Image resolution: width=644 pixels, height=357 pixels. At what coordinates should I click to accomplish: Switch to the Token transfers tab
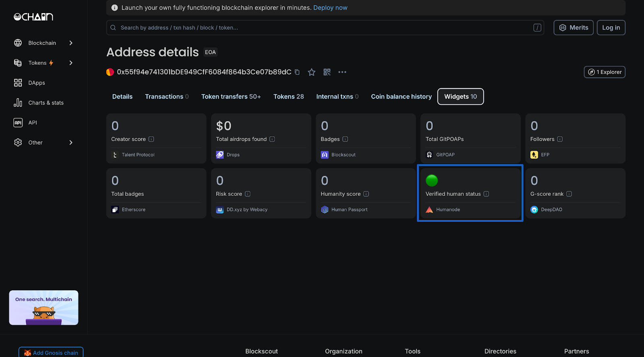click(231, 97)
